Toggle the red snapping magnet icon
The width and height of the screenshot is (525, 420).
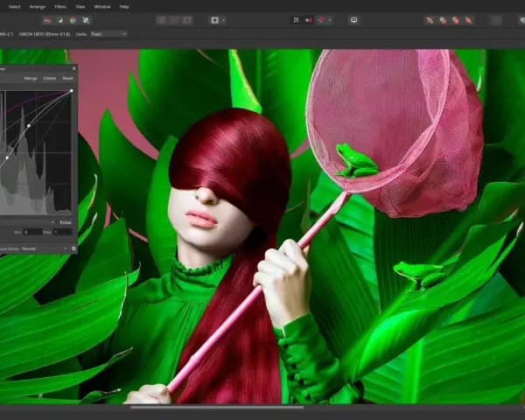tap(321, 20)
